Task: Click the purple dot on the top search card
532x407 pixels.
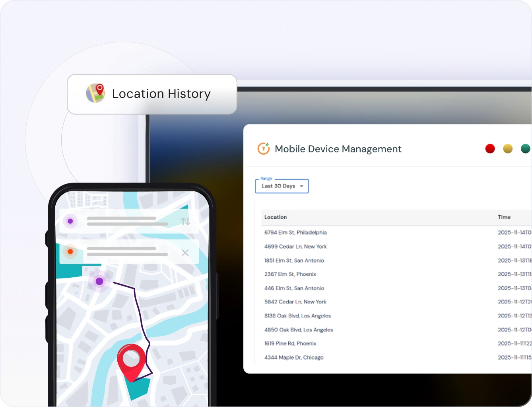Action: click(70, 221)
